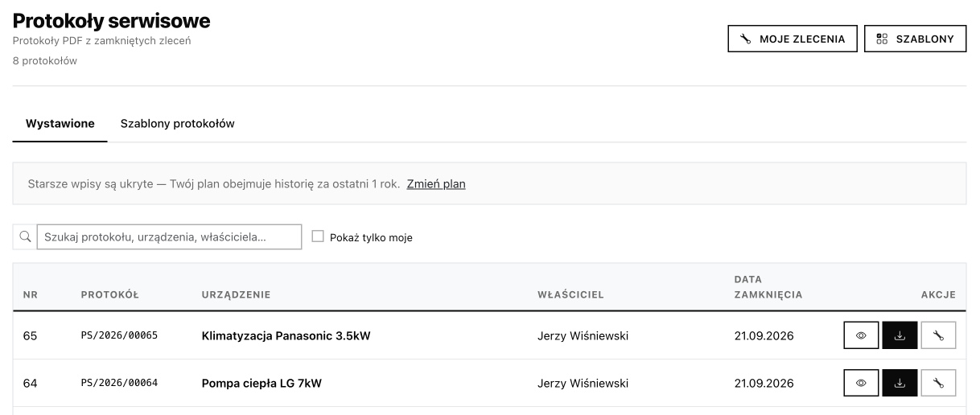Viewport: 980px width, 415px height.
Task: Click row number 64
Action: pyautogui.click(x=31, y=383)
